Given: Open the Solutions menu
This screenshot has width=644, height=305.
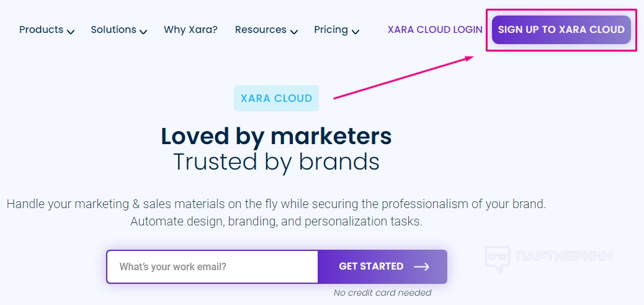Looking at the screenshot, I should pyautogui.click(x=114, y=30).
